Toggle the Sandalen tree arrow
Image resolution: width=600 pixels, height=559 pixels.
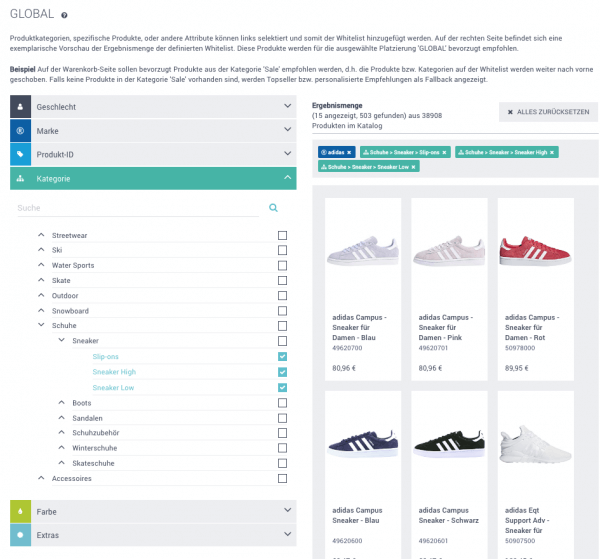click(x=61, y=418)
